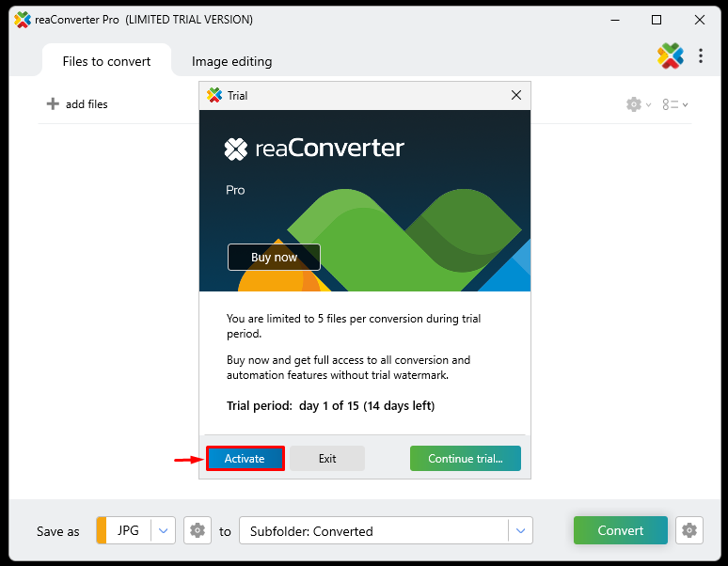Open the gear settings above the file list
This screenshot has height=566, width=728.
tap(635, 104)
